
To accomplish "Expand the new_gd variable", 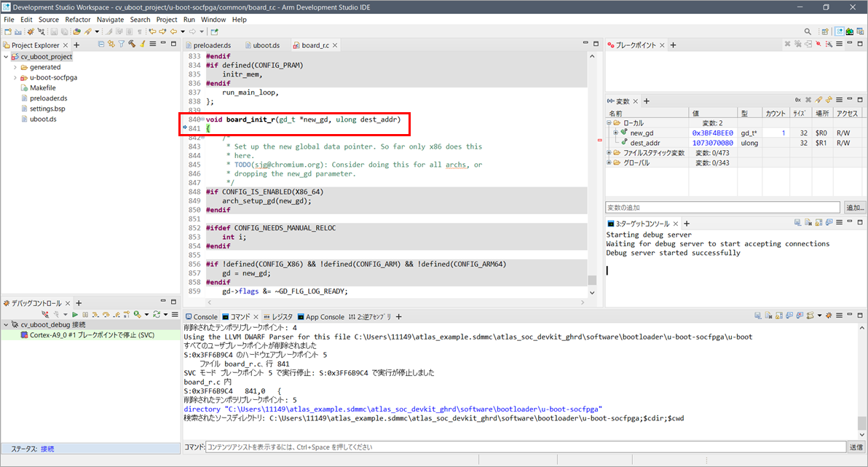I will click(615, 133).
